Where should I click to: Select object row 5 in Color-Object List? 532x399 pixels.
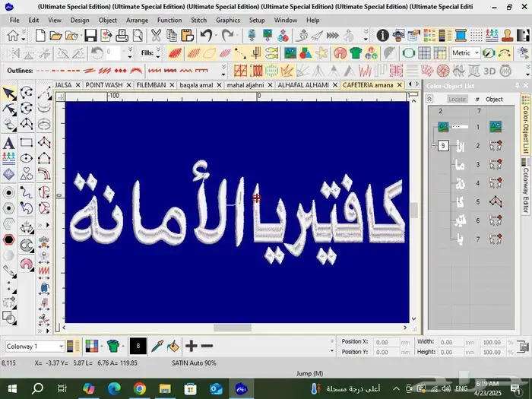coord(471,202)
